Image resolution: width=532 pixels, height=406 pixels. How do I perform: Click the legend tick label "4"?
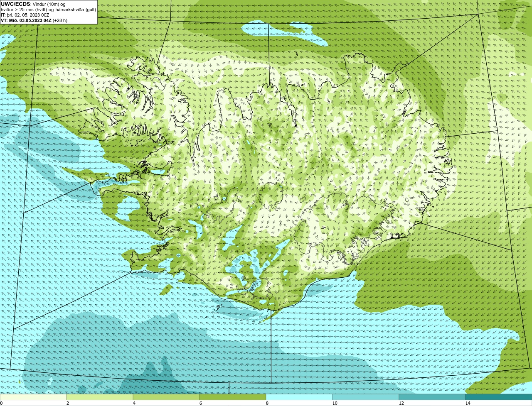pos(134,403)
